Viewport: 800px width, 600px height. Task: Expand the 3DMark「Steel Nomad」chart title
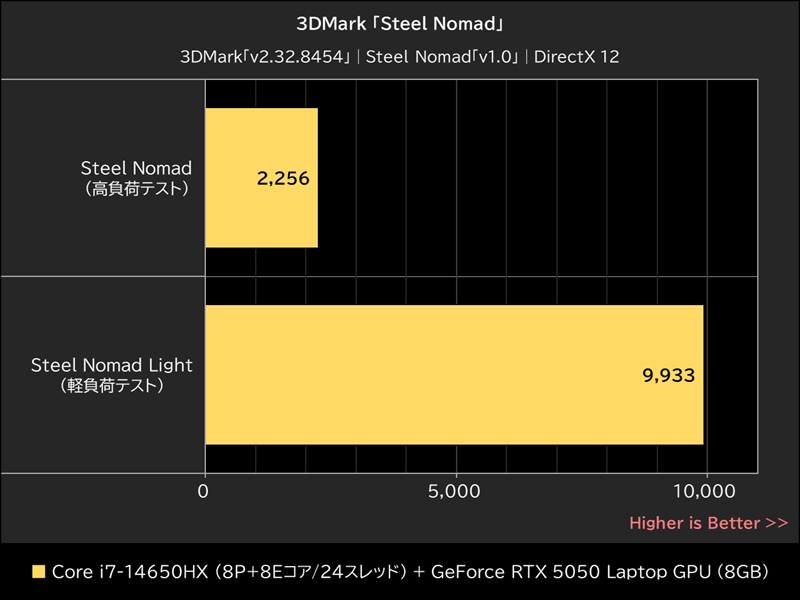[x=400, y=23]
